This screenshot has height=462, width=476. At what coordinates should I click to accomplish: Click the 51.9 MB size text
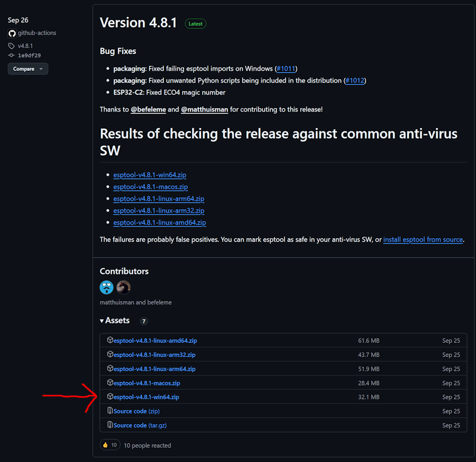pyautogui.click(x=368, y=369)
